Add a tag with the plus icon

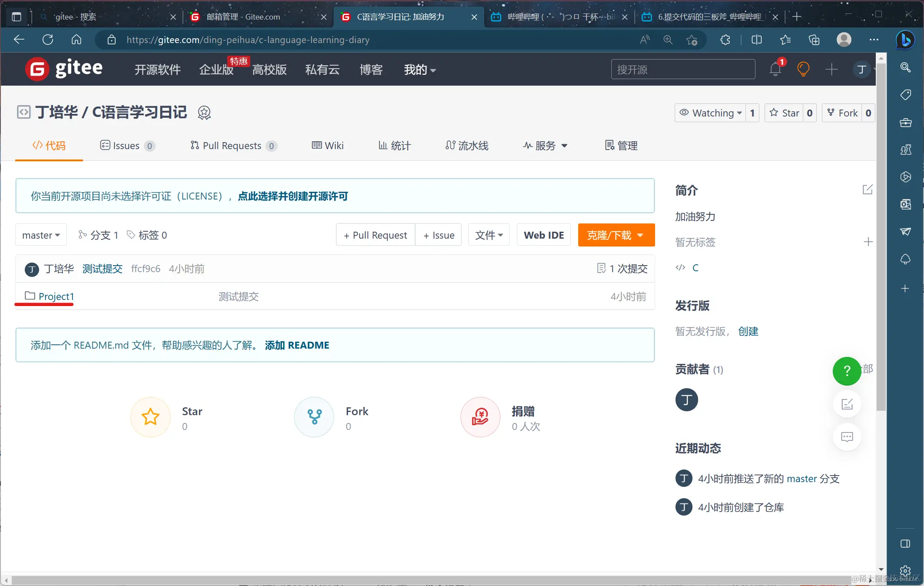868,242
